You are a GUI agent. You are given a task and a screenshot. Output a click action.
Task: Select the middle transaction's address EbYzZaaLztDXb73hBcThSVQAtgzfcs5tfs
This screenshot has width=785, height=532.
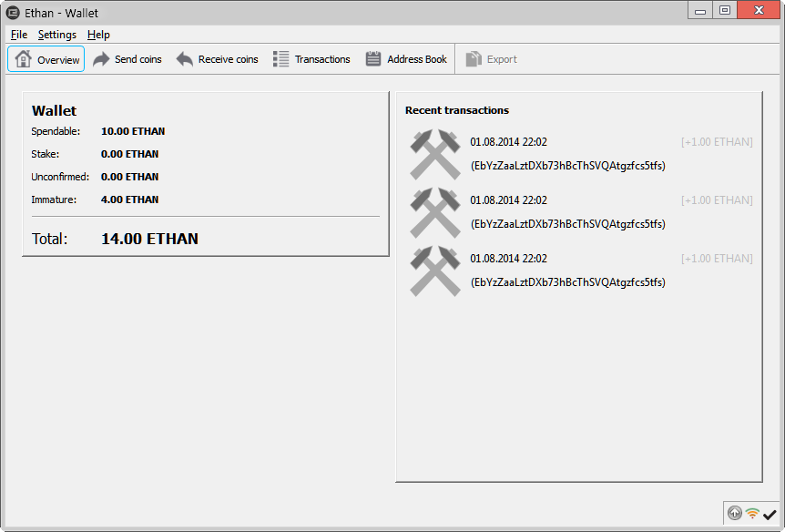[567, 224]
